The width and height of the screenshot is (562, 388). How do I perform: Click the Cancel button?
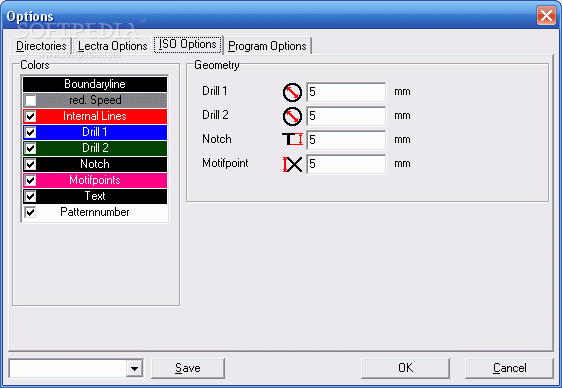509,368
